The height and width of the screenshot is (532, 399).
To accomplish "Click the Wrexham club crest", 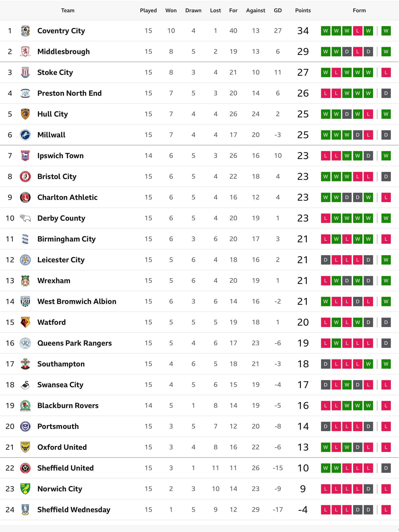I will click(25, 281).
